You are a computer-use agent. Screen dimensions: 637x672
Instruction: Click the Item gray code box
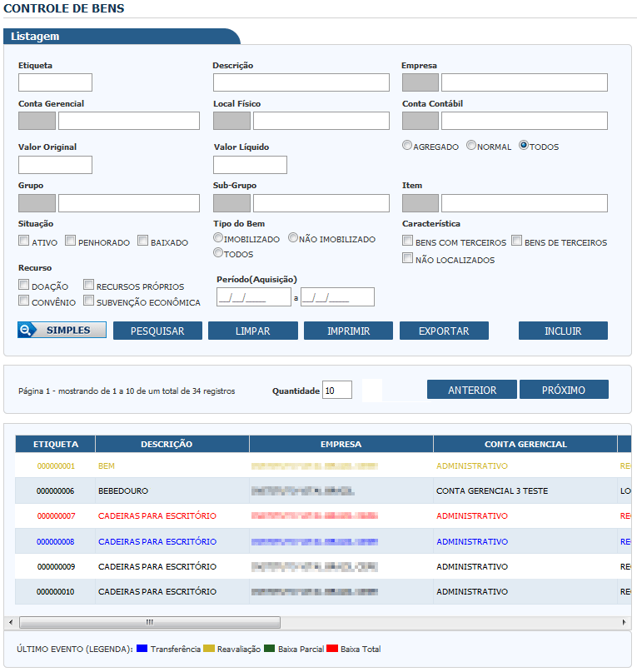(421, 203)
